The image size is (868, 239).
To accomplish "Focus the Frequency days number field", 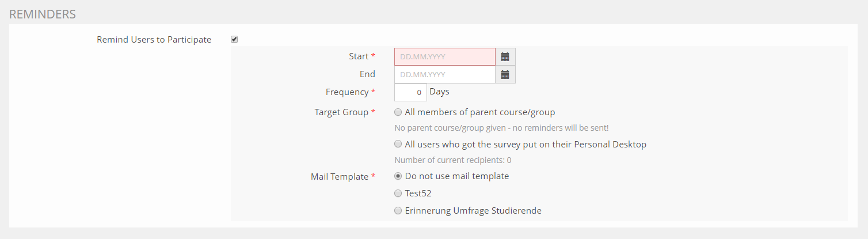I will tap(410, 92).
